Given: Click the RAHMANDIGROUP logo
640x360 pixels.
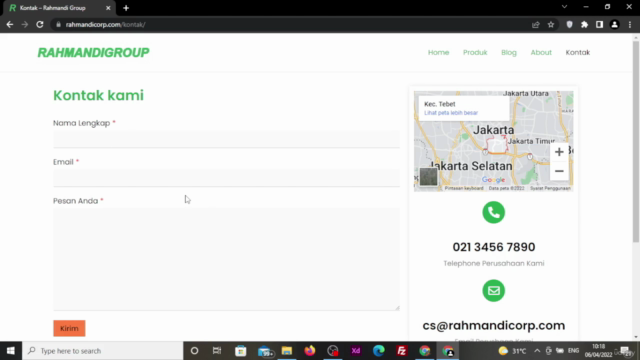Looking at the screenshot, I should [93, 52].
